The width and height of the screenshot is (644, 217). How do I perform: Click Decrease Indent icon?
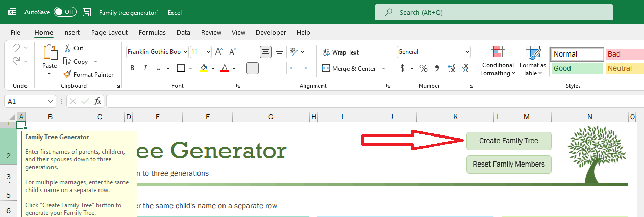tap(293, 68)
